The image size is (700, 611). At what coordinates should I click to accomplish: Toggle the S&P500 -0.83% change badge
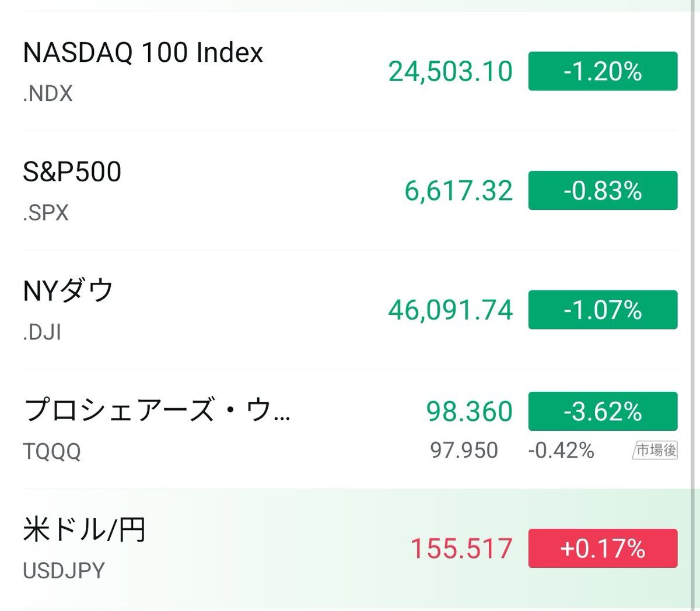tap(603, 191)
